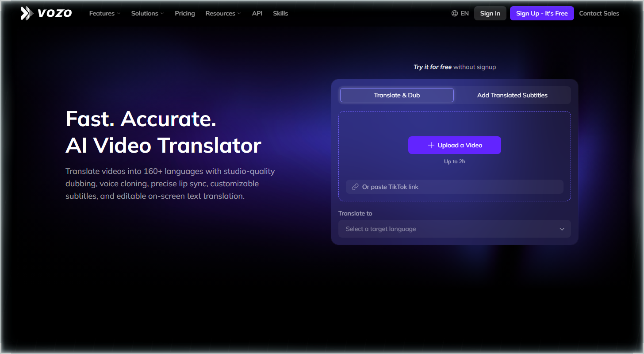Image resolution: width=644 pixels, height=354 pixels.
Task: Select the Add Translated Subtitles tab
Action: (x=512, y=95)
